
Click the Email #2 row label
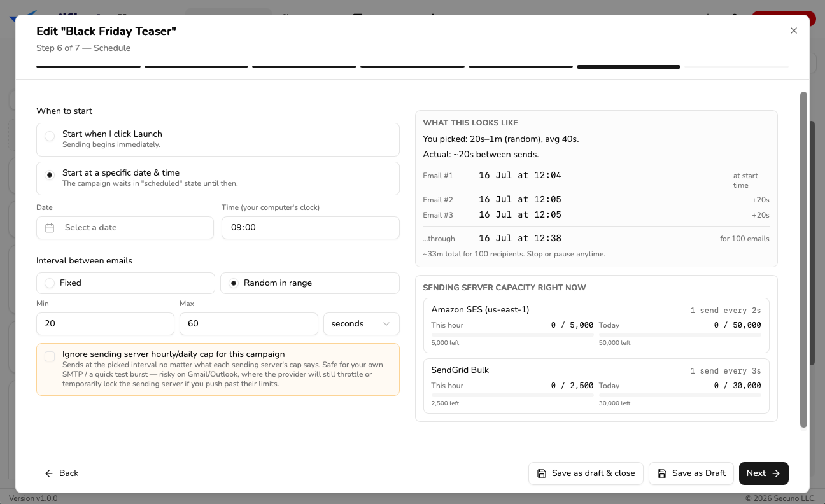tap(438, 200)
